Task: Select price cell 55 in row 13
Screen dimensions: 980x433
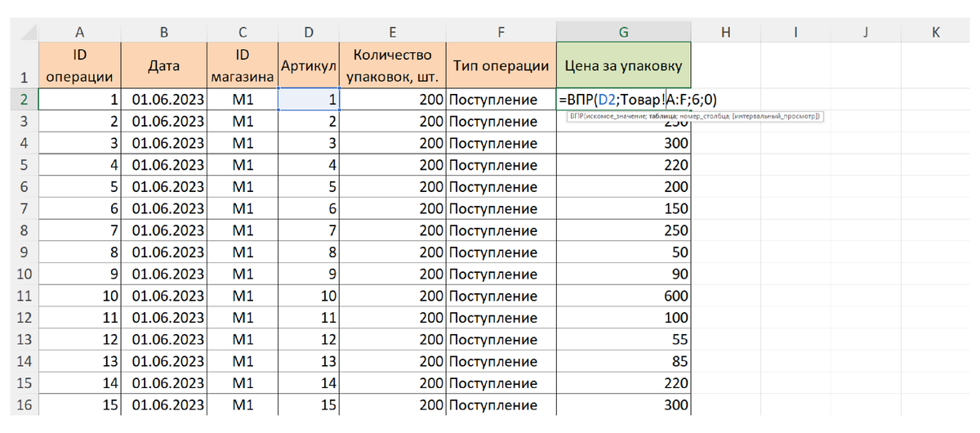Action: [623, 339]
